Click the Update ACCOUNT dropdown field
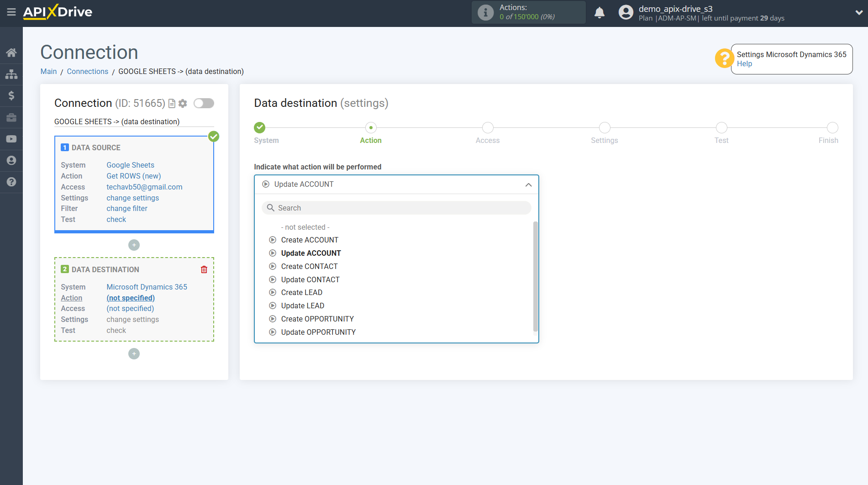Viewport: 868px width, 485px height. pos(396,185)
